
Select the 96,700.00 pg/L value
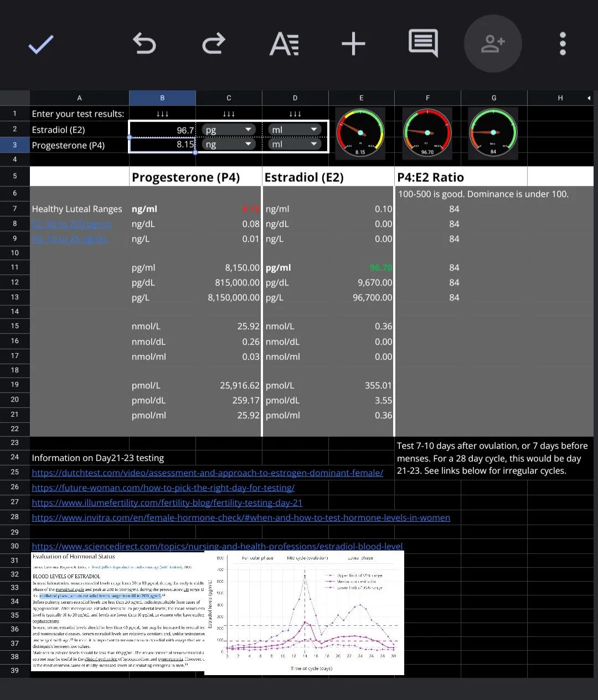(361, 297)
